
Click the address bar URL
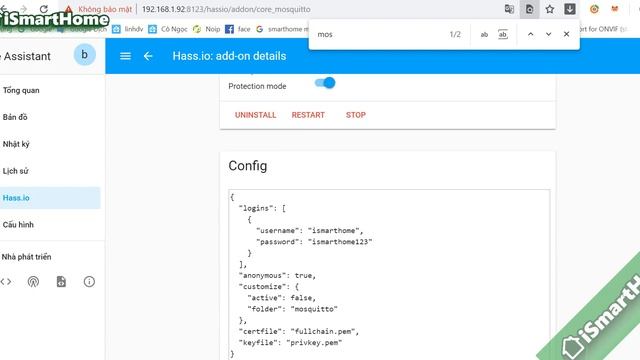click(x=226, y=9)
